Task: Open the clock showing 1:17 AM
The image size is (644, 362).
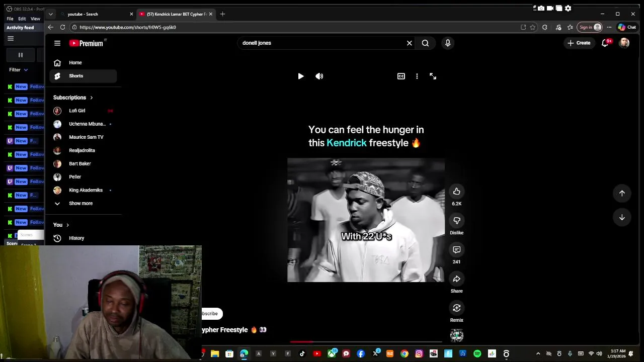Action: pos(618,353)
